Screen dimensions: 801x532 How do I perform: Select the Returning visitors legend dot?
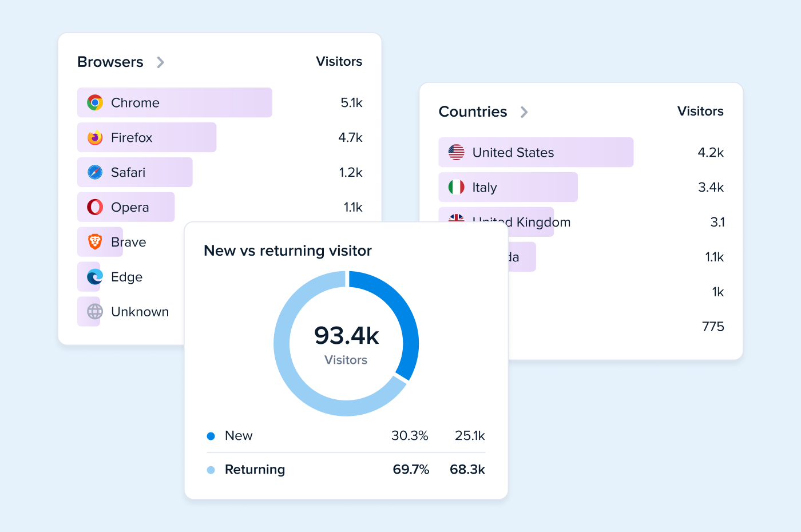(211, 470)
